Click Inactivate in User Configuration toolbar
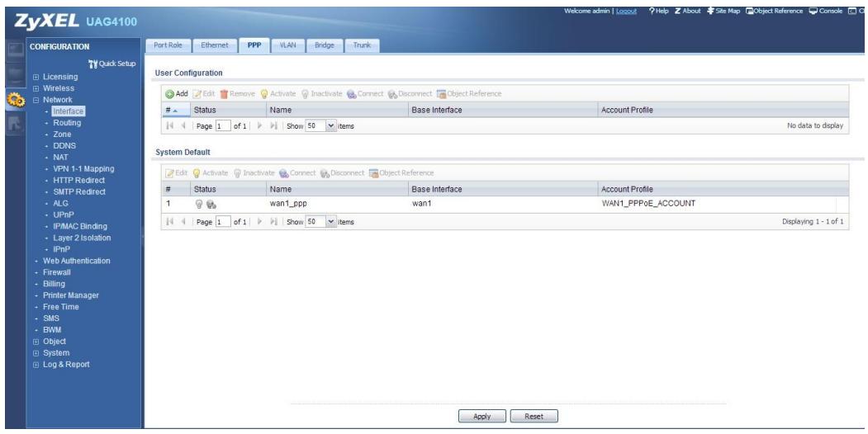The width and height of the screenshot is (868, 434). (321, 94)
